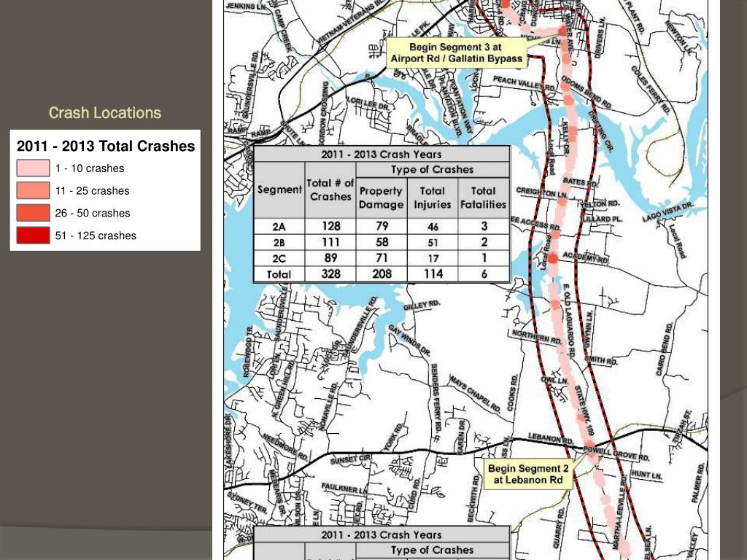Click the 'ACADEMY RD.' map label
The width and height of the screenshot is (747, 560).
(x=586, y=257)
